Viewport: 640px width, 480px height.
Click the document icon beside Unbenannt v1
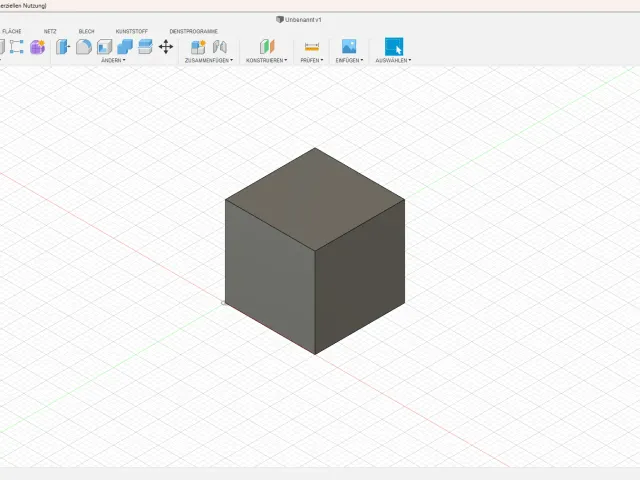pos(280,20)
